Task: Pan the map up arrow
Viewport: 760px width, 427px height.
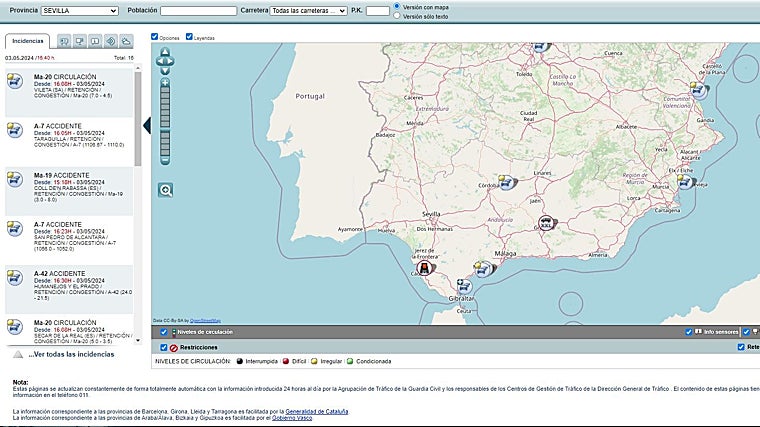Action: tap(165, 51)
